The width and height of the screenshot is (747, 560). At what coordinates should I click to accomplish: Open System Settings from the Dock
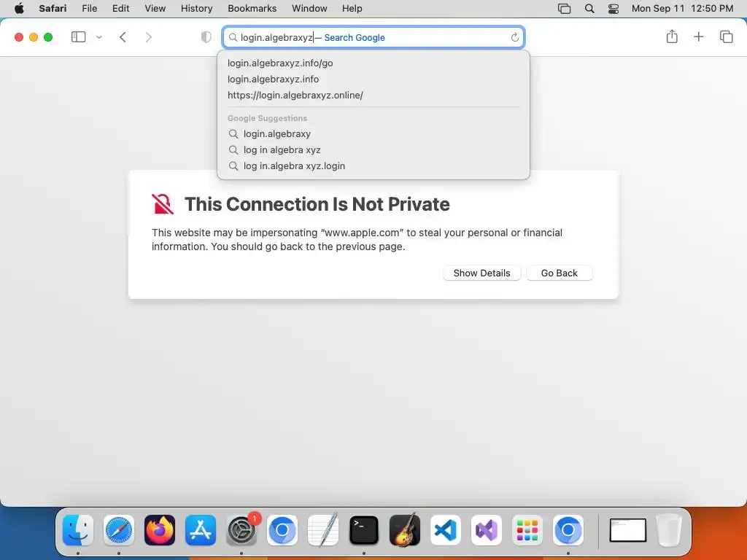(241, 530)
